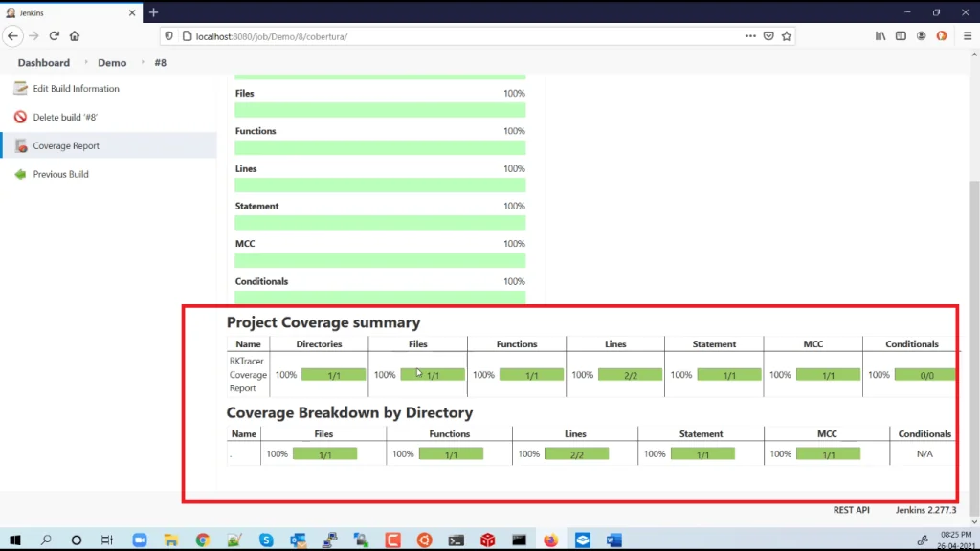This screenshot has height=551, width=980.
Task: Click the Edit Build Information icon
Action: [x=21, y=88]
